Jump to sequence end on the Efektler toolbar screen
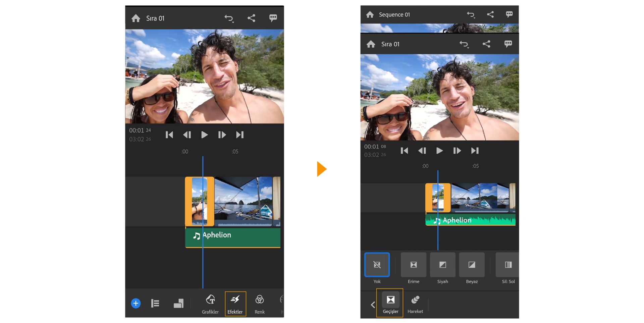The width and height of the screenshot is (644, 323). point(240,135)
